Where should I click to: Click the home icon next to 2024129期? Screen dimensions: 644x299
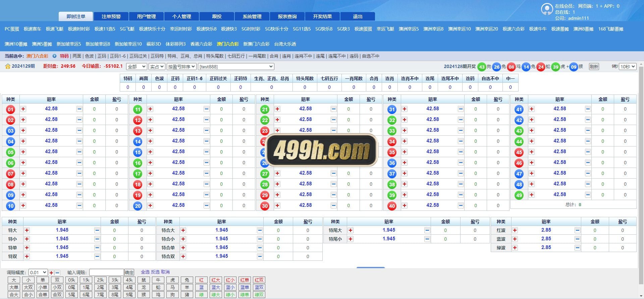pyautogui.click(x=8, y=66)
